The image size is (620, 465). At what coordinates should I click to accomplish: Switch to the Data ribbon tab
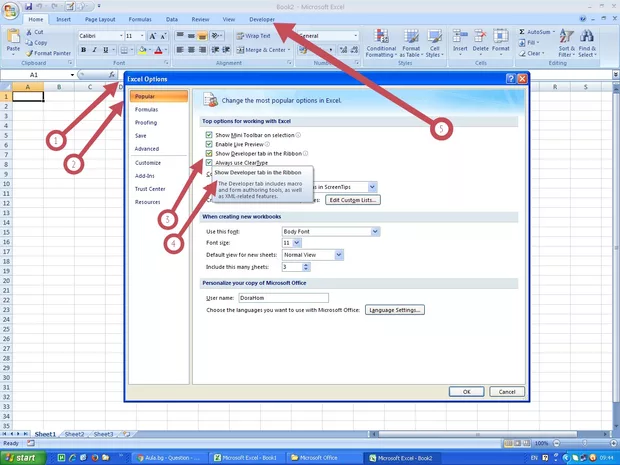pyautogui.click(x=172, y=19)
